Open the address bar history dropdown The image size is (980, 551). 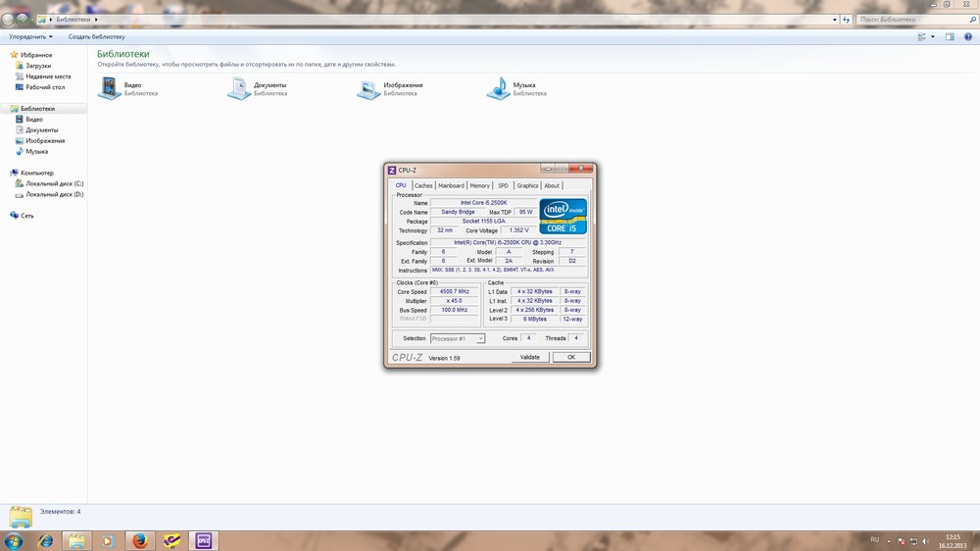pyautogui.click(x=834, y=20)
